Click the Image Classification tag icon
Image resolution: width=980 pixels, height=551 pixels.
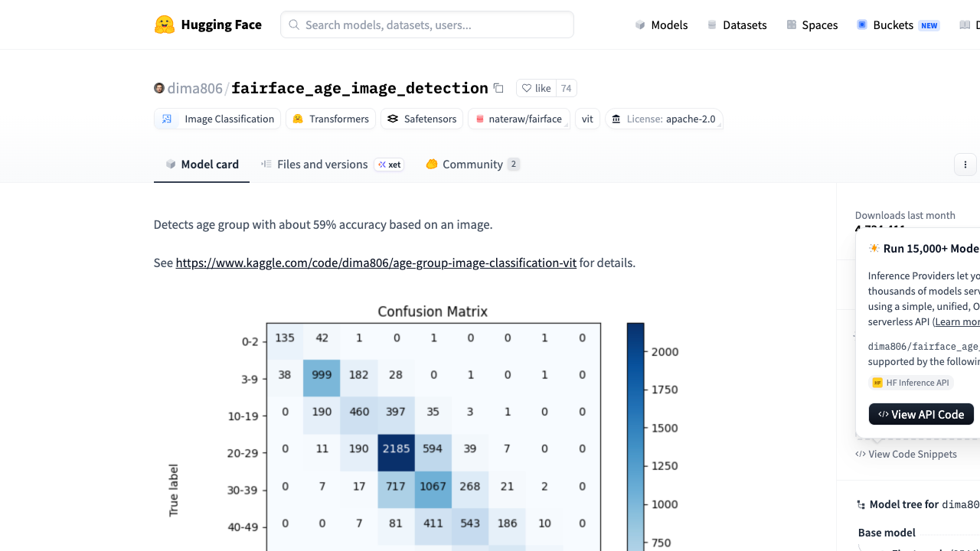pyautogui.click(x=167, y=119)
